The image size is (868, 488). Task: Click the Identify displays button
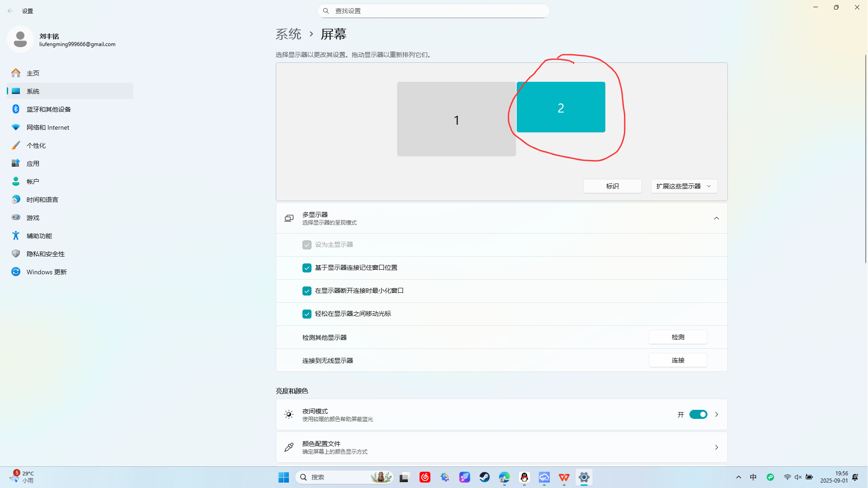point(612,186)
